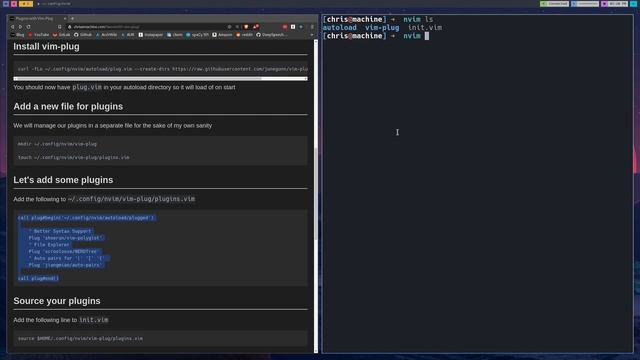Click the red extension icon in toolbar
This screenshot has height=360, width=640.
coord(285,27)
